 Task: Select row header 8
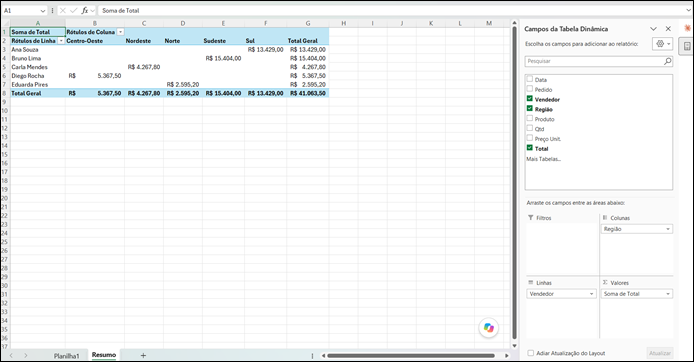(4, 93)
